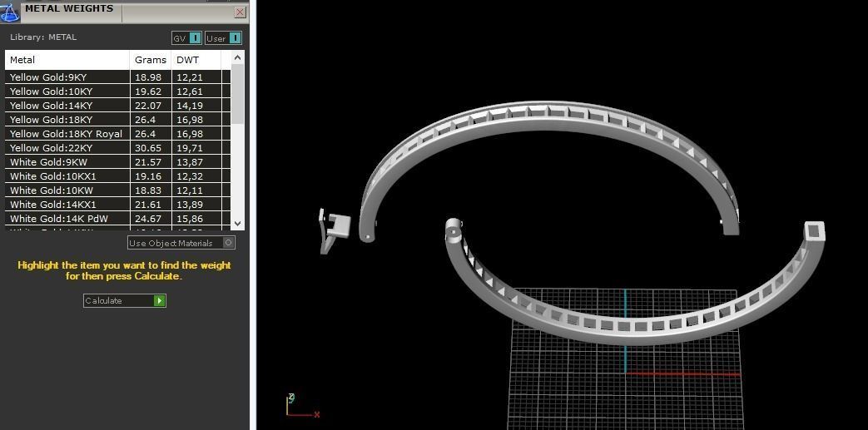This screenshot has width=868, height=430.
Task: Click the 22.07 grams value
Action: click(148, 106)
